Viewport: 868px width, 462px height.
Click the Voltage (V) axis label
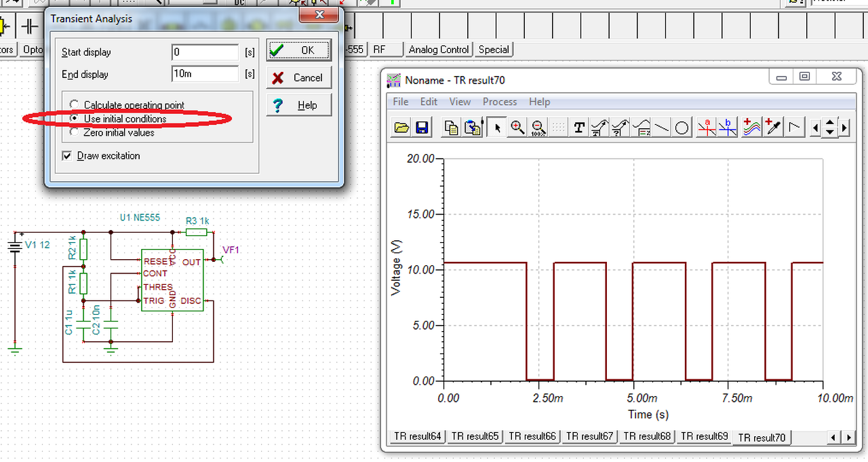pos(397,269)
